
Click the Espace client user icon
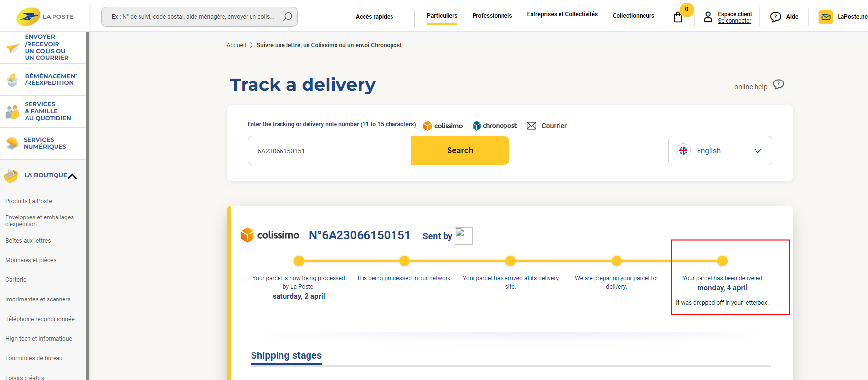point(708,17)
